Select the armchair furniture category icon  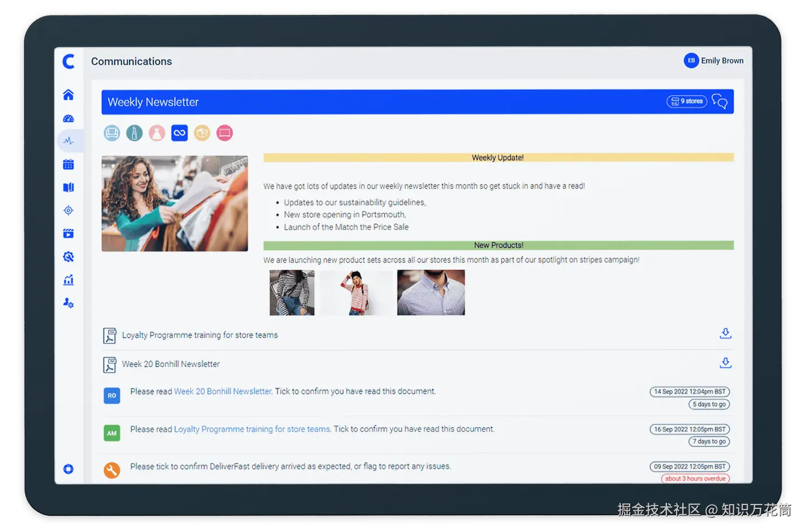pyautogui.click(x=112, y=133)
